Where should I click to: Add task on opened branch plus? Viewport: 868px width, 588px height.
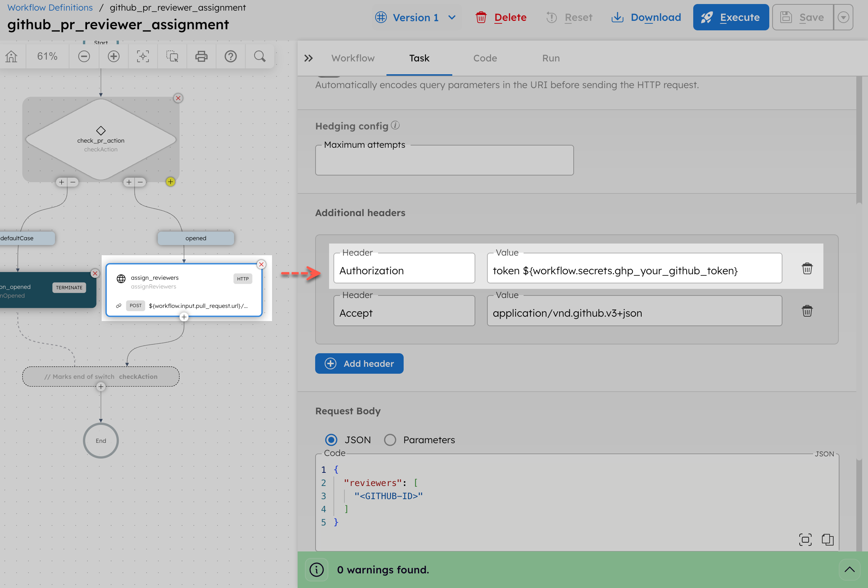pos(129,182)
